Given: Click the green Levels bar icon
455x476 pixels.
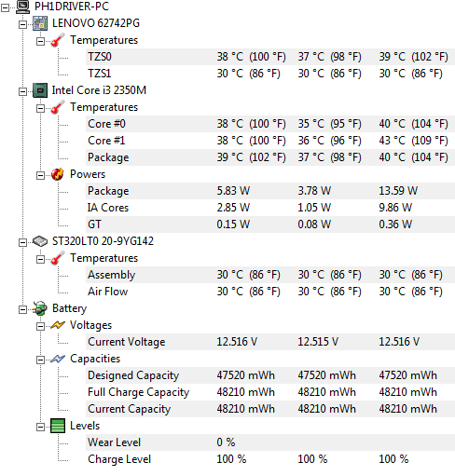Looking at the screenshot, I should [x=58, y=426].
